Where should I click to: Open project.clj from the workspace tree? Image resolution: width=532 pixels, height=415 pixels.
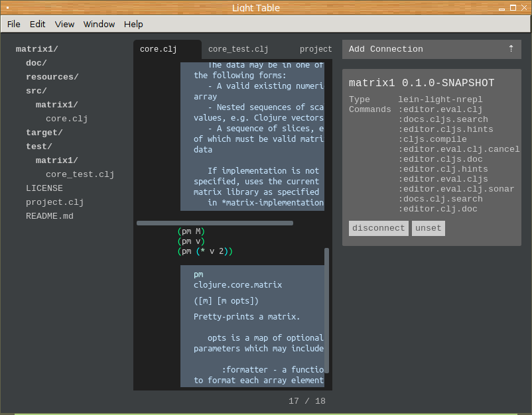tap(55, 202)
